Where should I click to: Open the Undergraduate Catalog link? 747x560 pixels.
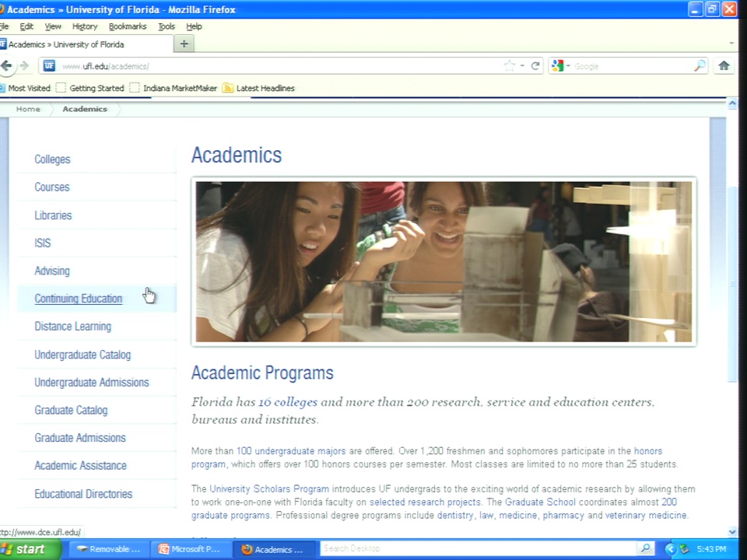click(82, 355)
